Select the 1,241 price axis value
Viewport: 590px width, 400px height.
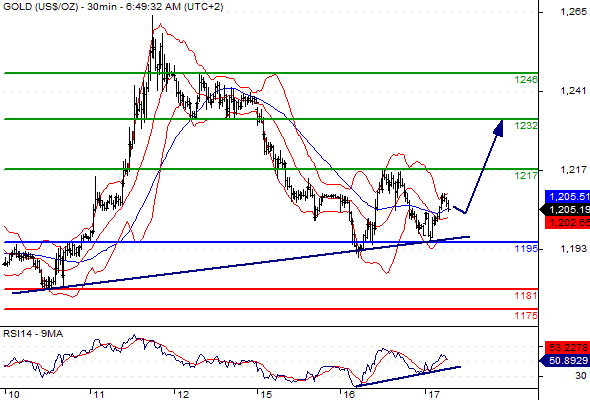573,91
